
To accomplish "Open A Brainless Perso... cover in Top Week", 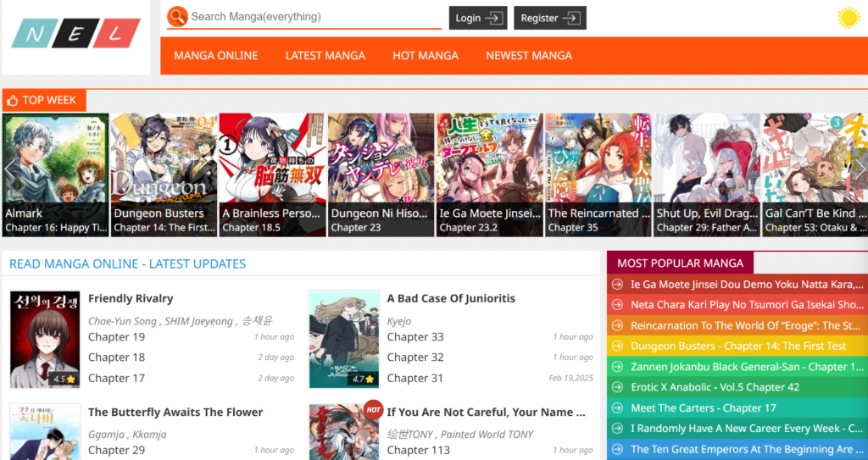I will tap(272, 175).
